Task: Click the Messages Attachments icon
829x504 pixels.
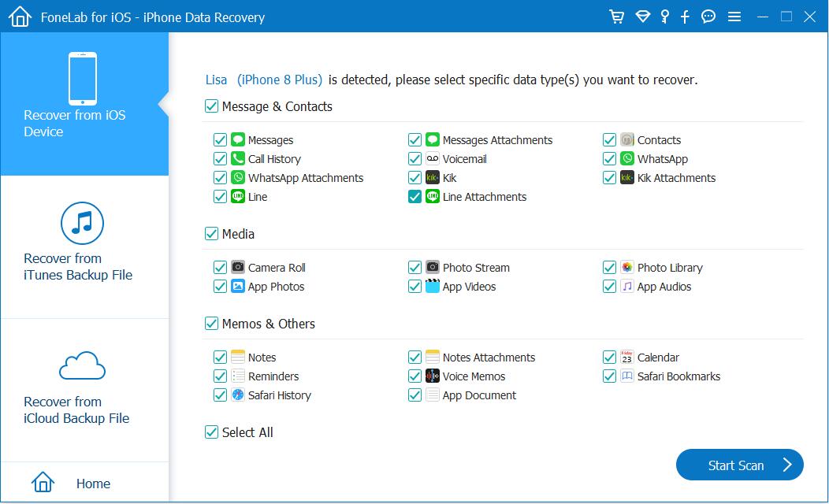Action: pos(433,139)
